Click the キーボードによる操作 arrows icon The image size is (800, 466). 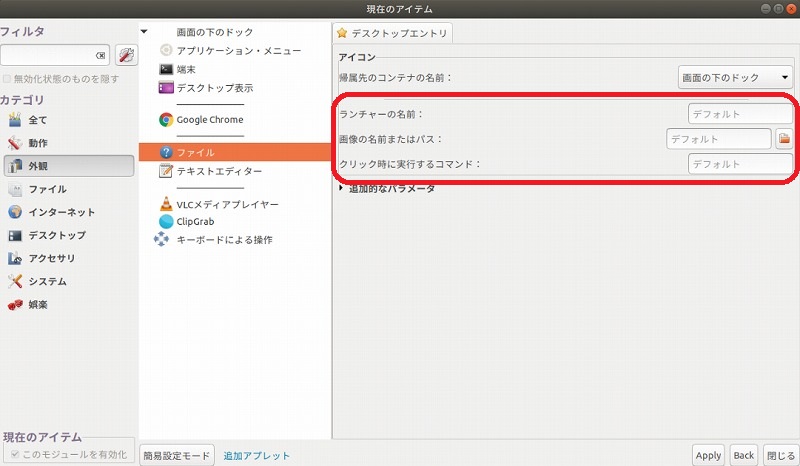[161, 239]
